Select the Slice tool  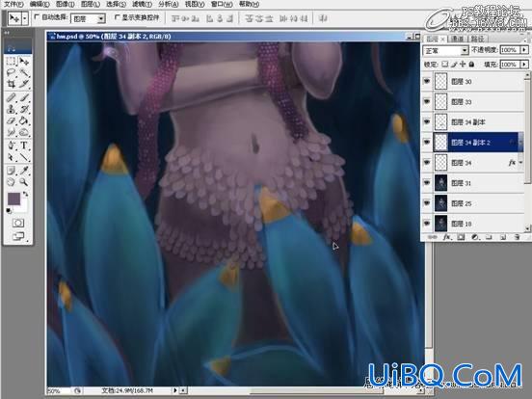point(24,84)
